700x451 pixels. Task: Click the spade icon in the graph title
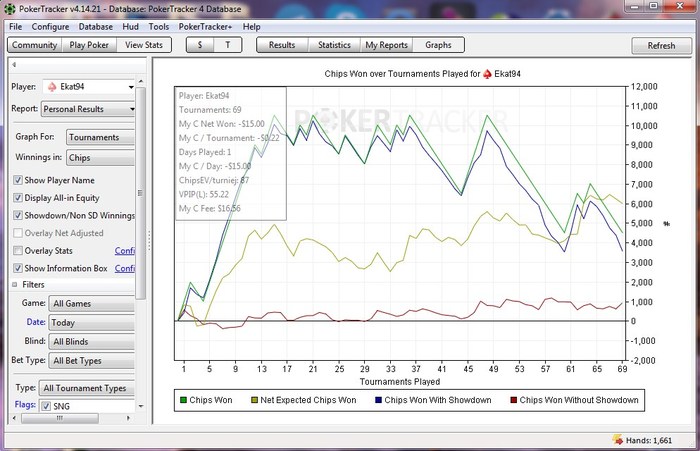[488, 74]
